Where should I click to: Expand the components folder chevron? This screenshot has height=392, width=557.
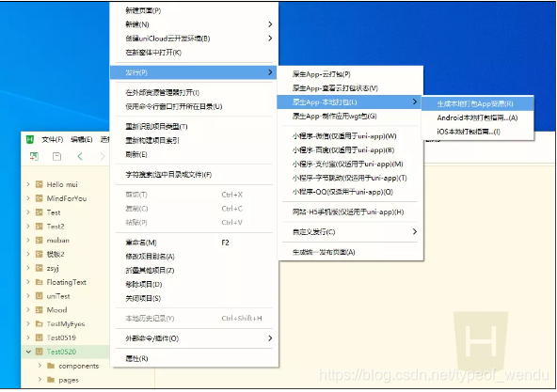click(40, 366)
